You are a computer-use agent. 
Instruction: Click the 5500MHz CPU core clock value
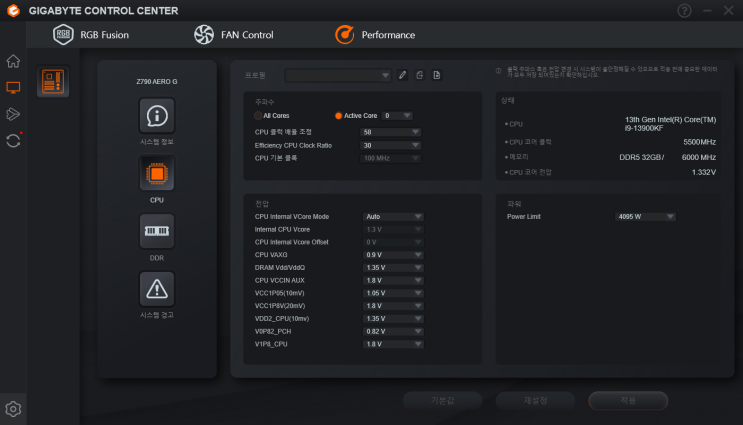pos(699,142)
